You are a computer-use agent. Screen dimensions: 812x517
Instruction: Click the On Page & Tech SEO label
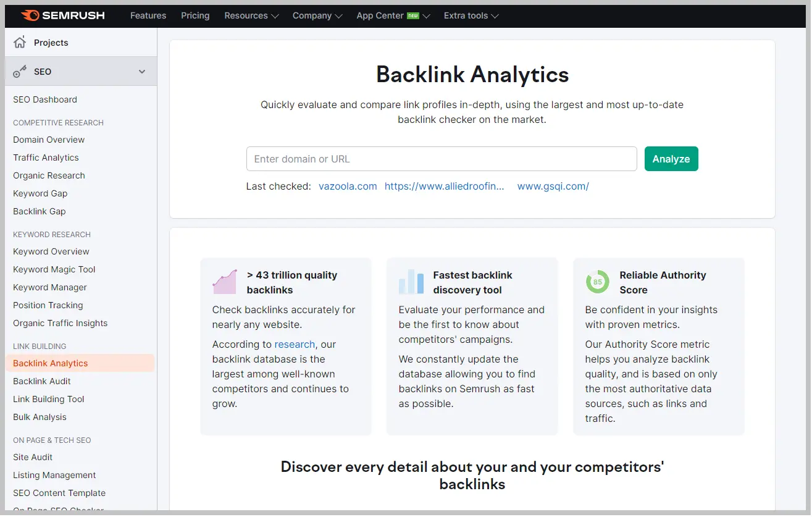click(x=52, y=440)
